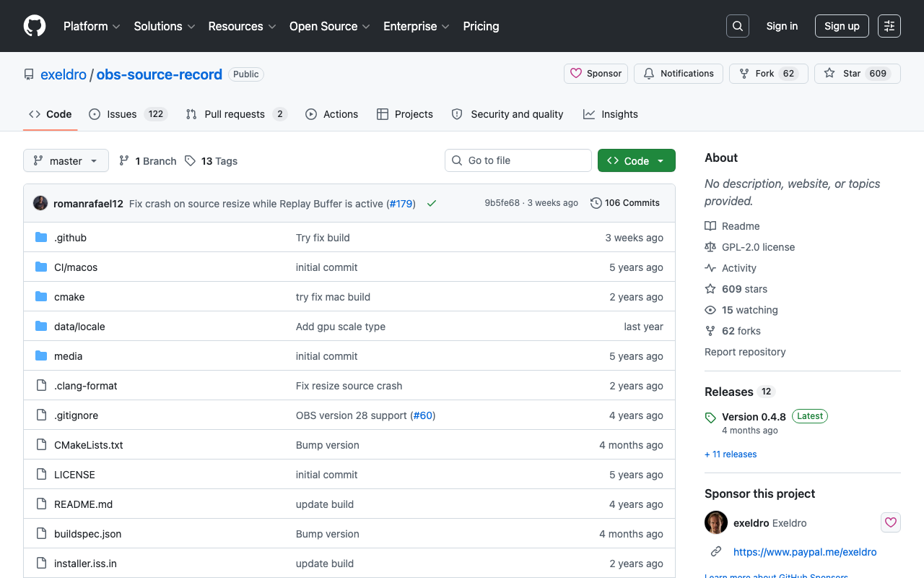Click the heart sponsor button beside Exeldro

(891, 522)
